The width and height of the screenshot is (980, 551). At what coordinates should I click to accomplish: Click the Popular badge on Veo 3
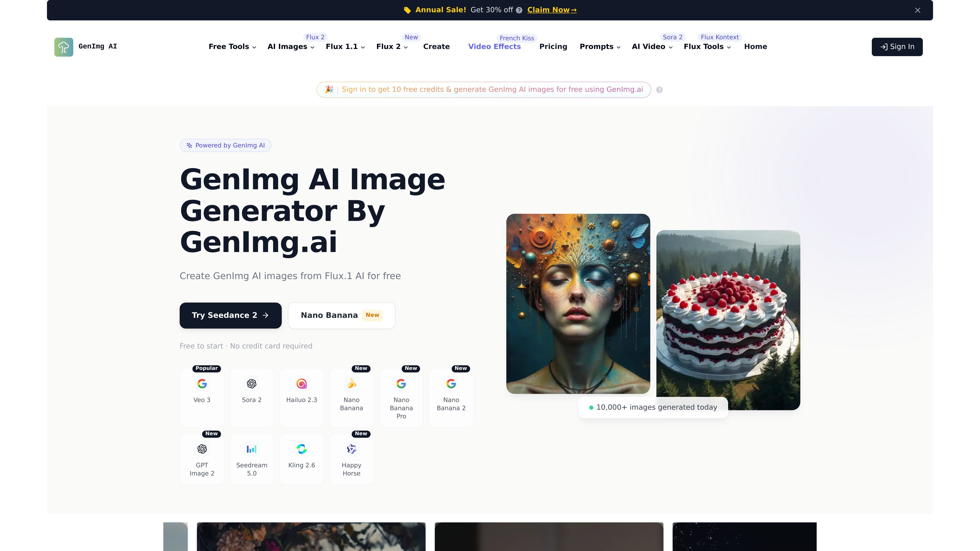(x=206, y=368)
